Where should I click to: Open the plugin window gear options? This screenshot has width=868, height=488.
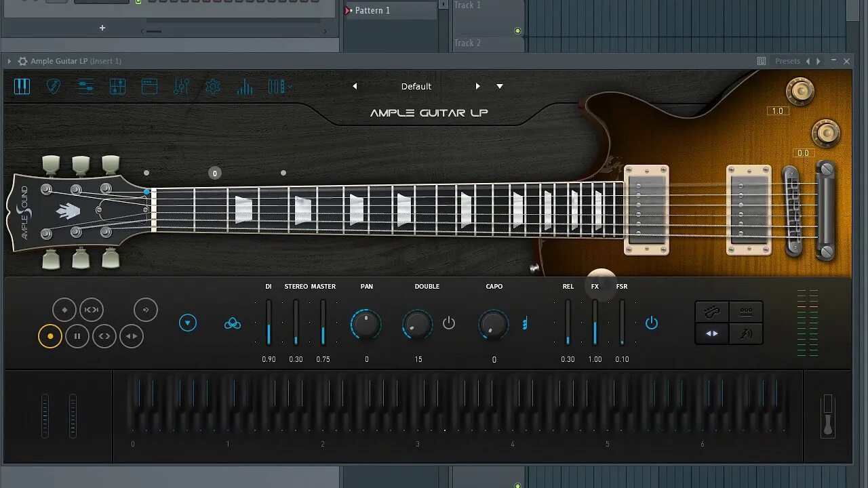(x=22, y=61)
